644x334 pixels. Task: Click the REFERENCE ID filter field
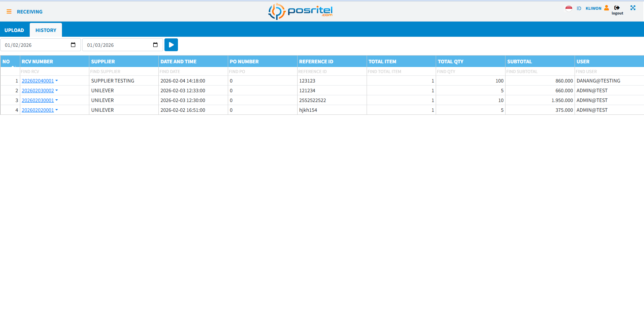coord(332,71)
